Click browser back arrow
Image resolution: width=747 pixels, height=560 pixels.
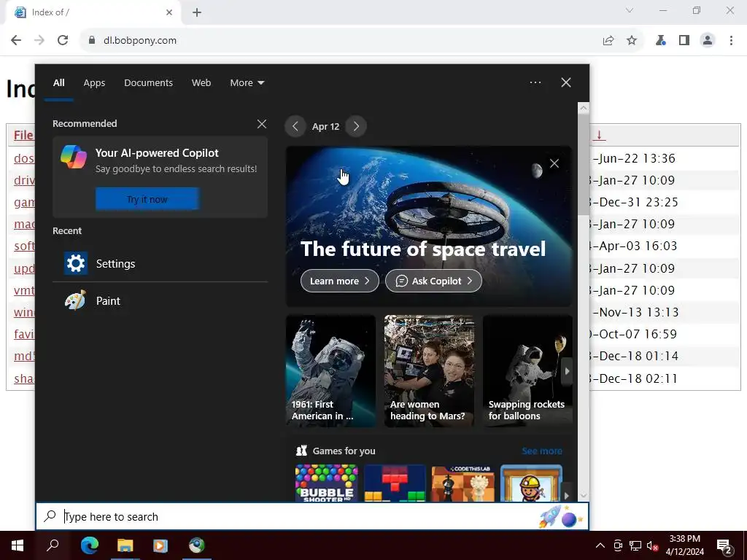pyautogui.click(x=16, y=41)
